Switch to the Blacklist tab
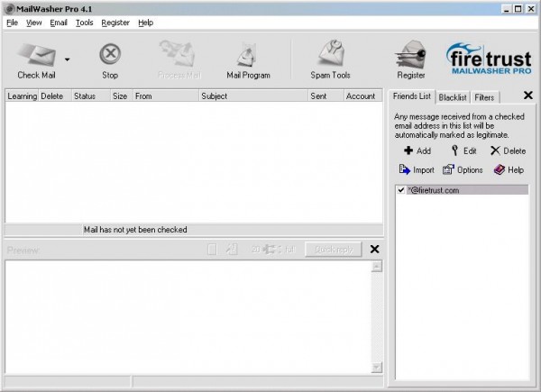This screenshot has width=541, height=392. pyautogui.click(x=453, y=97)
